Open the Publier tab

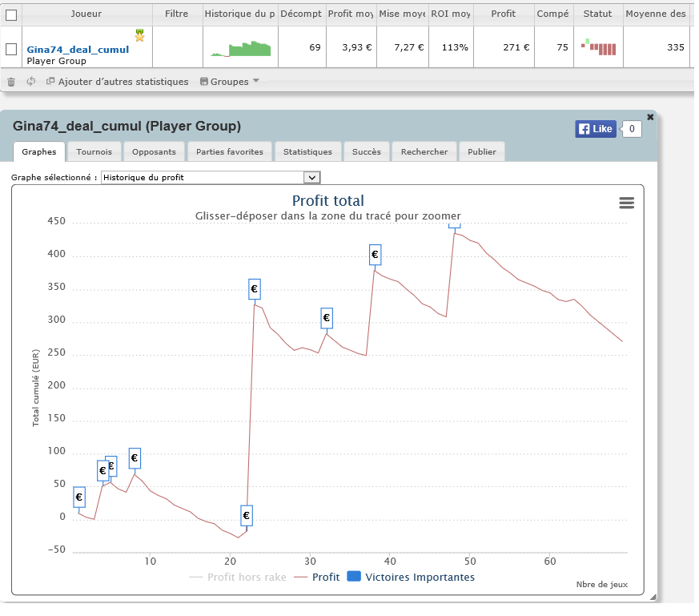pyautogui.click(x=481, y=151)
